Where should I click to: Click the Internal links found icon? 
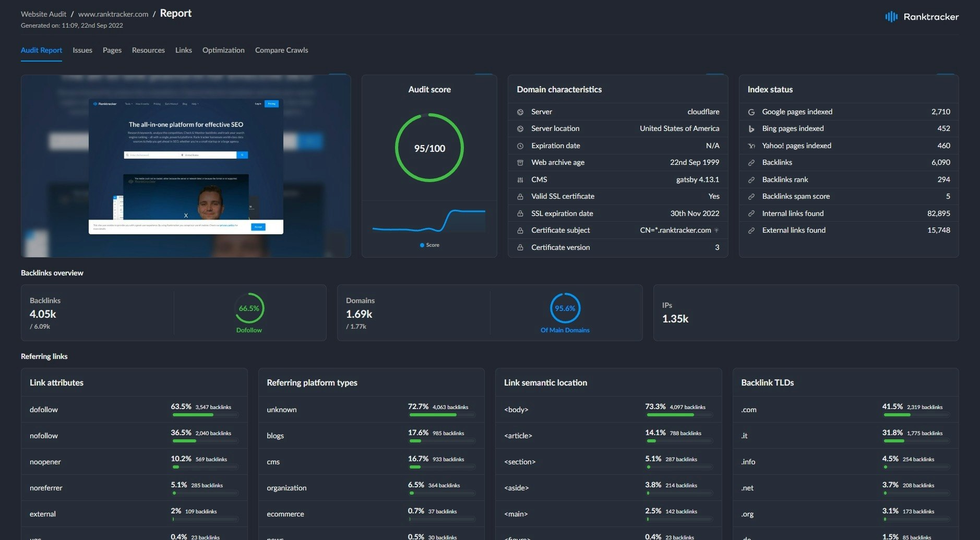point(751,214)
